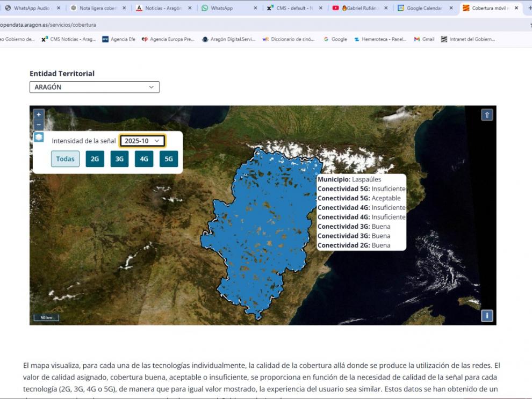Close the Nota ligera tab
Screen dimensions: 532x399
coord(124,8)
